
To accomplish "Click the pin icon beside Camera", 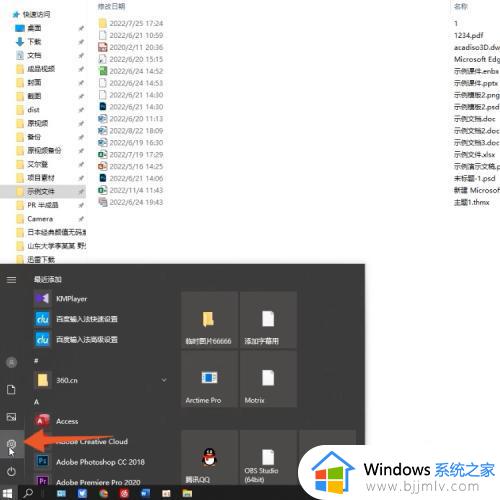I will pyautogui.click(x=81, y=219).
